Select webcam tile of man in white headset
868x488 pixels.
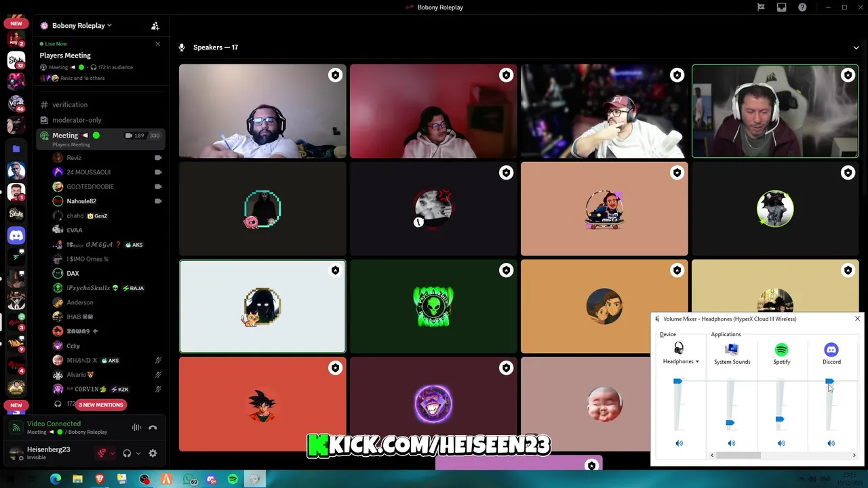coord(775,111)
